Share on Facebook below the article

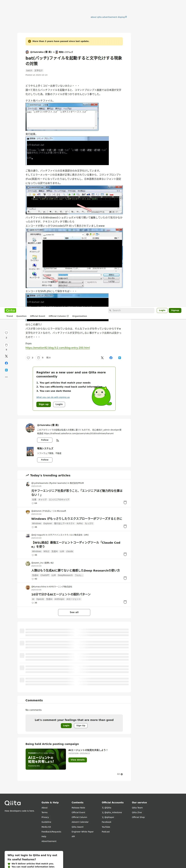pos(111,358)
